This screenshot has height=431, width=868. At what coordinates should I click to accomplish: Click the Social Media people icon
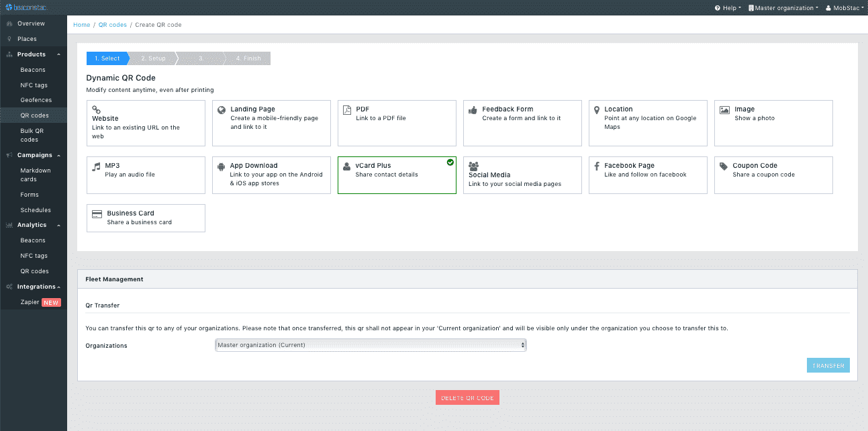tap(474, 166)
